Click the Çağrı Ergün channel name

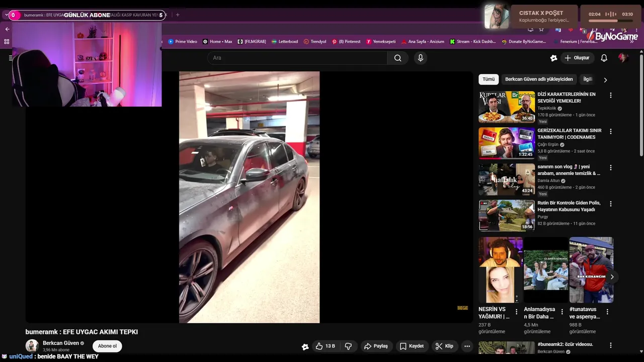tap(548, 144)
